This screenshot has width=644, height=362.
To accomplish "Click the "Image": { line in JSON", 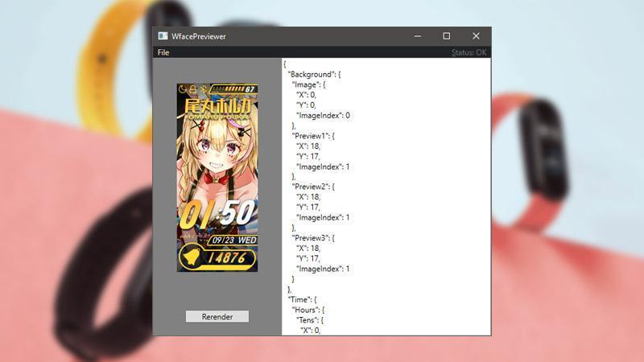I will pyautogui.click(x=308, y=84).
